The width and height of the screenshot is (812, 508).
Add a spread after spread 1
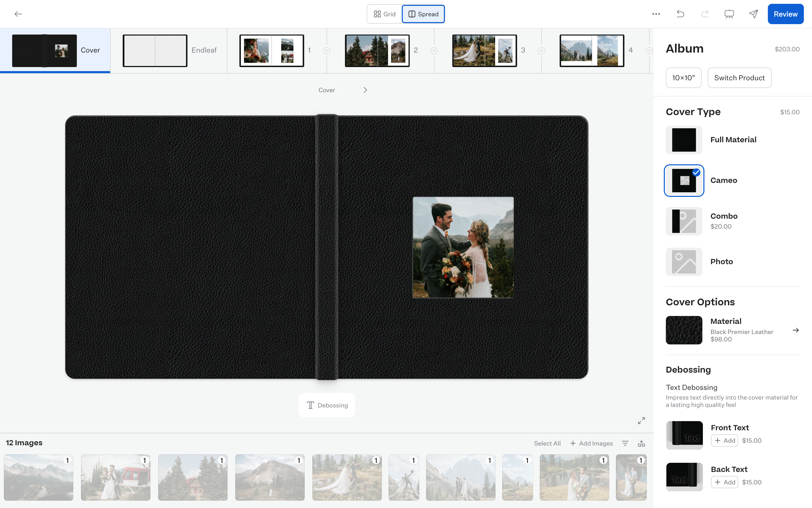pyautogui.click(x=327, y=51)
